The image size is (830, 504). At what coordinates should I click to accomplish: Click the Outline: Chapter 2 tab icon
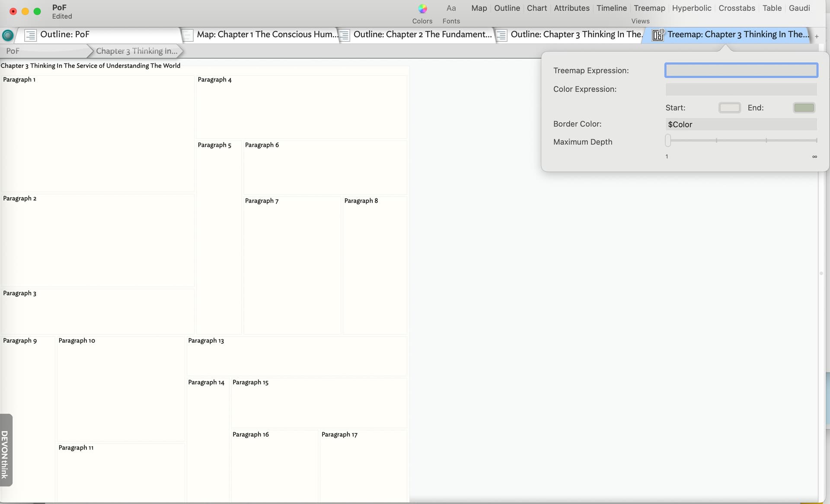pos(344,35)
